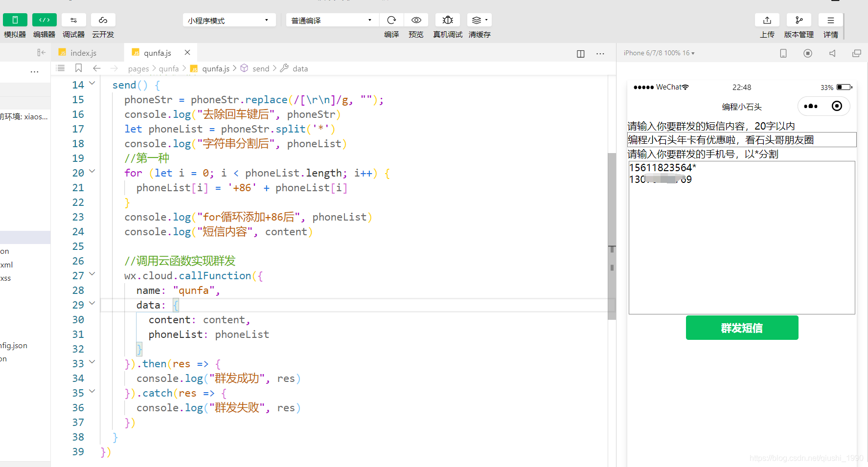Screen dimensions: 868x467
Task: Select the qunfa.js file breadcrumb
Action: pyautogui.click(x=215, y=69)
